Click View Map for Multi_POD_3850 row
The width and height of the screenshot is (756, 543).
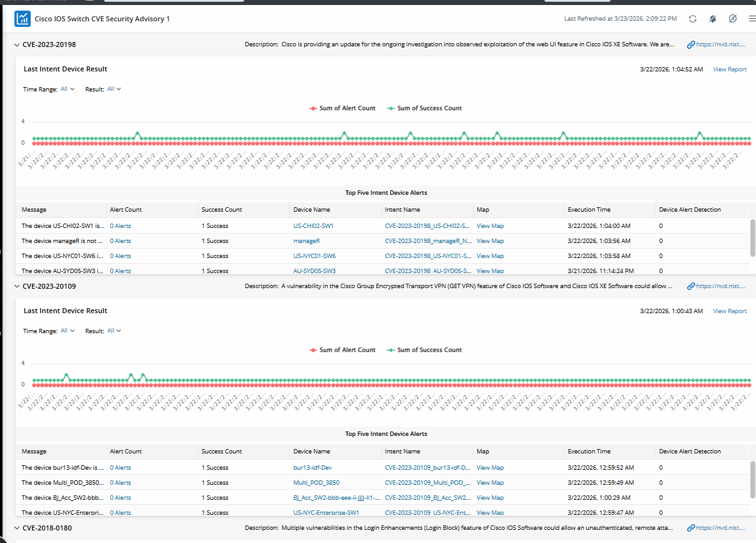pyautogui.click(x=490, y=483)
